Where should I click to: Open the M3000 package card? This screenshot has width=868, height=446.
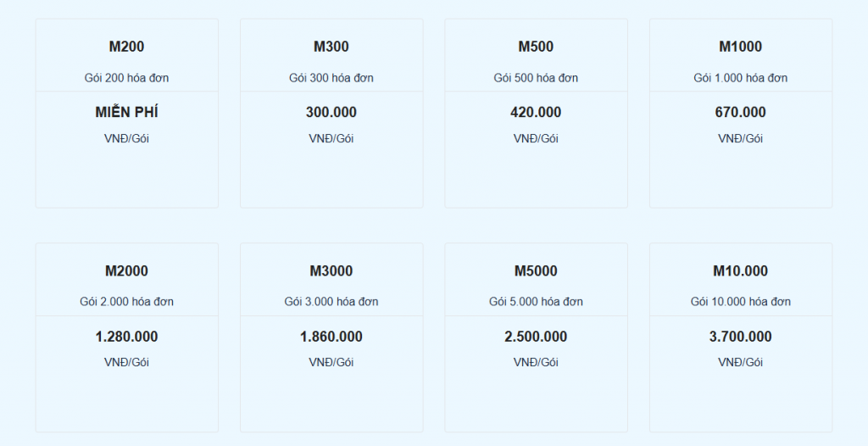pos(331,337)
